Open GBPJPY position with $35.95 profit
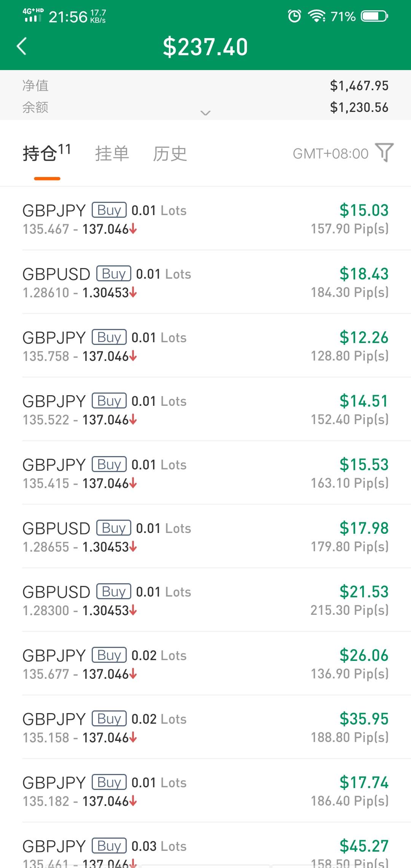411x868 pixels. pos(205,728)
